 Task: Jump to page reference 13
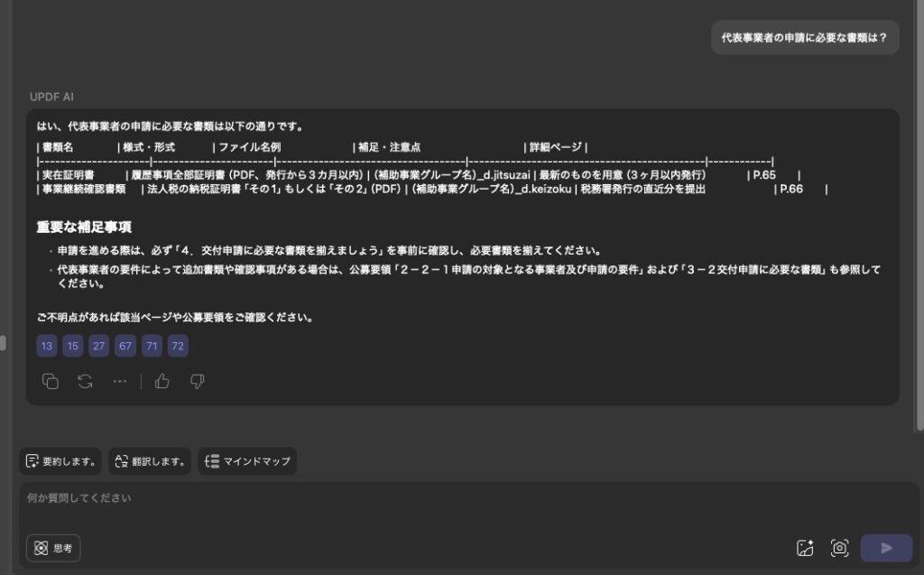[x=47, y=347]
